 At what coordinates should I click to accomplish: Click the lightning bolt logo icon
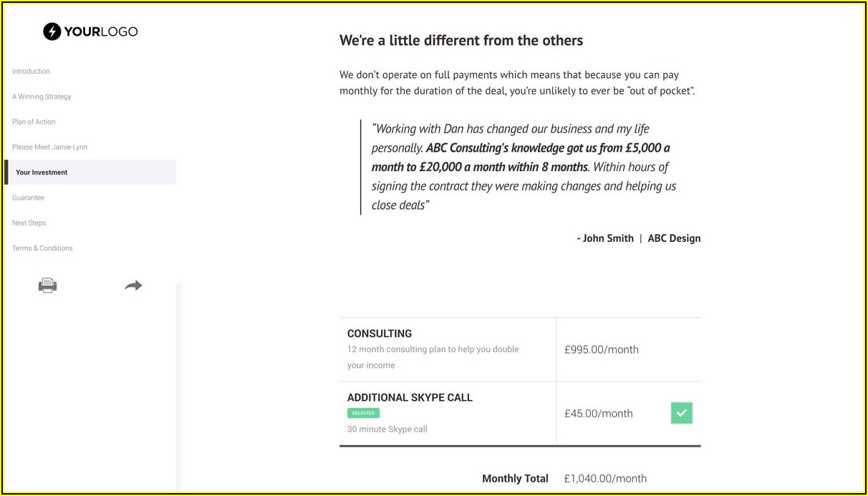point(52,31)
